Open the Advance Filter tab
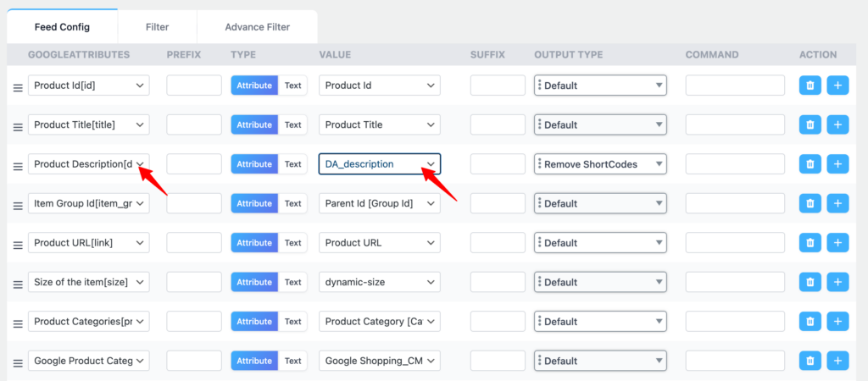The height and width of the screenshot is (381, 868). [258, 26]
